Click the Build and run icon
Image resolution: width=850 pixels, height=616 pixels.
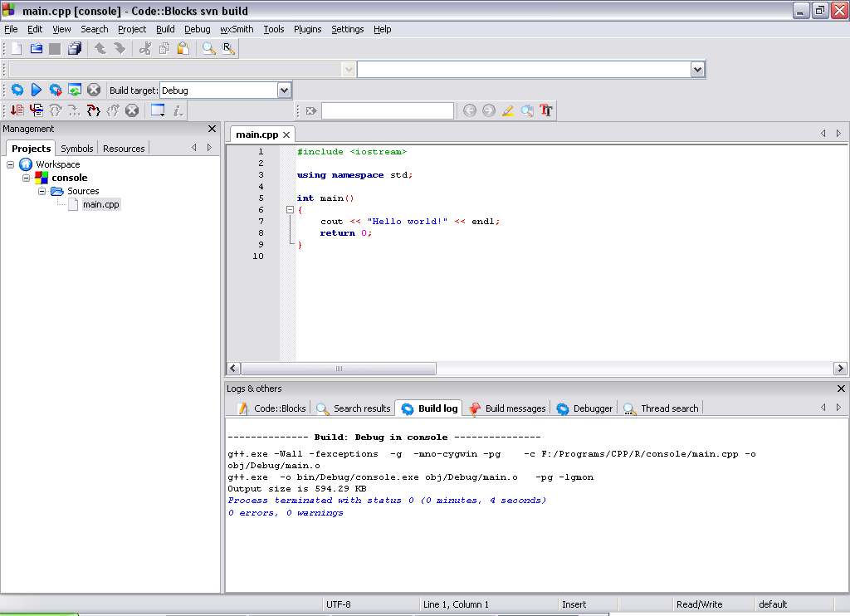click(x=56, y=90)
